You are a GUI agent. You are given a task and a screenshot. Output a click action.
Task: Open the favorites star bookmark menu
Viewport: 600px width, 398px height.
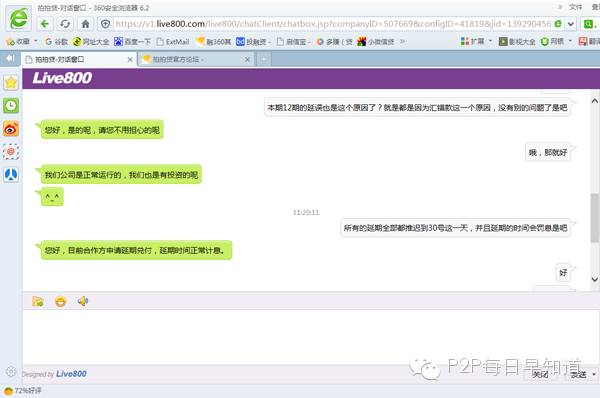pyautogui.click(x=18, y=41)
